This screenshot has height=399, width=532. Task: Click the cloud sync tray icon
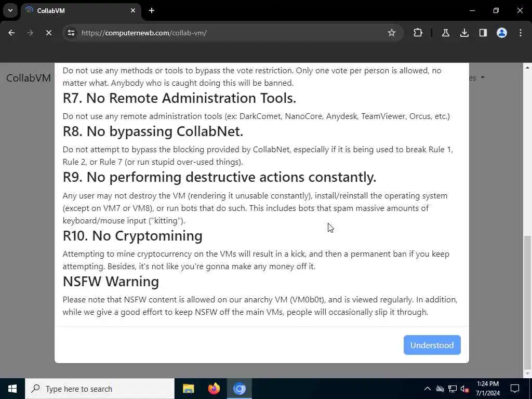pyautogui.click(x=440, y=389)
